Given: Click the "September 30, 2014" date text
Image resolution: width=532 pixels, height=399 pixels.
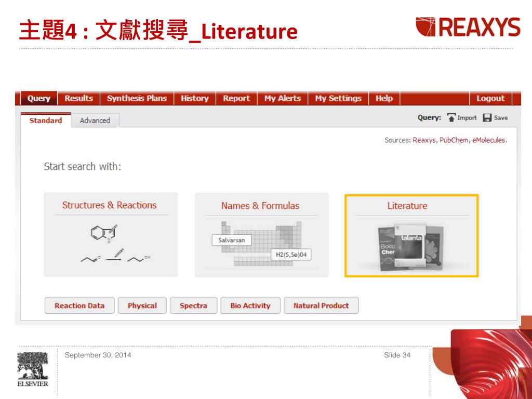Looking at the screenshot, I should (x=98, y=355).
